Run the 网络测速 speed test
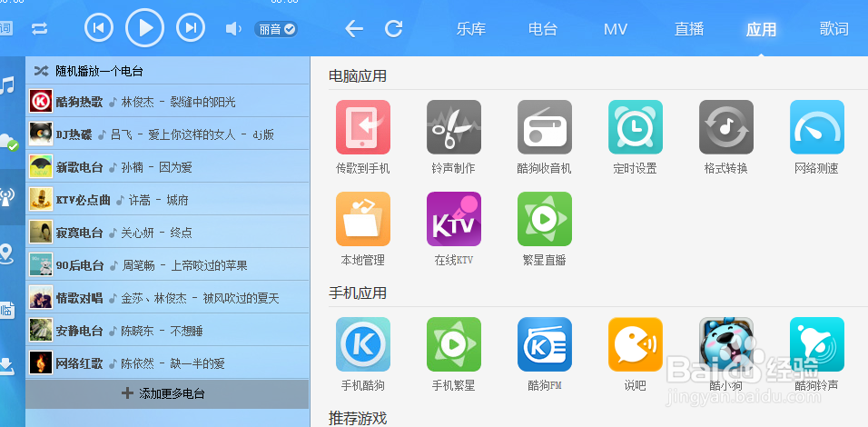Viewport: 868px width, 427px height. coord(816,127)
